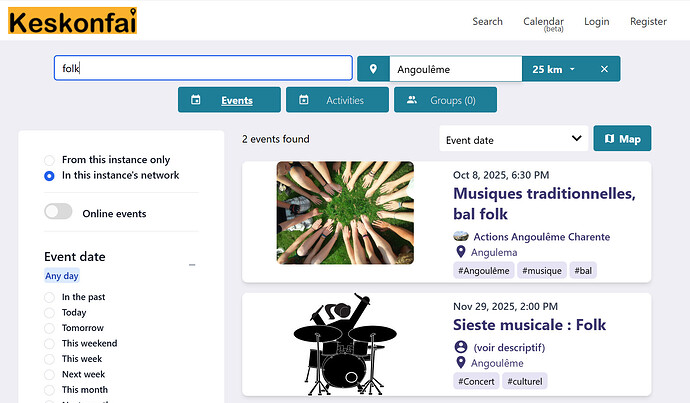This screenshot has width=690, height=403.
Task: Select 'From this instance only' option
Action: [x=50, y=160]
